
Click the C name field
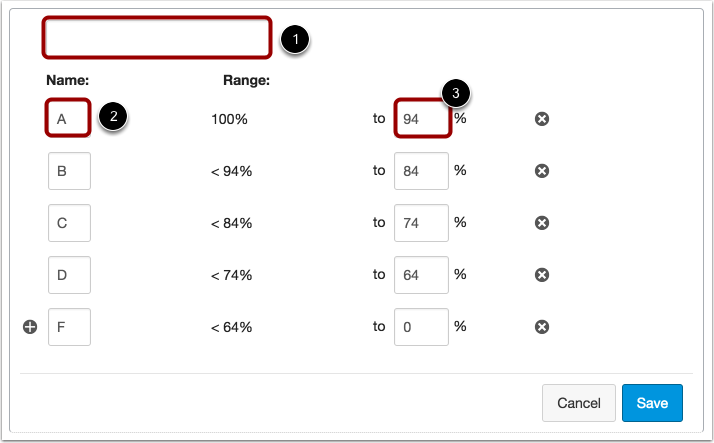[69, 223]
